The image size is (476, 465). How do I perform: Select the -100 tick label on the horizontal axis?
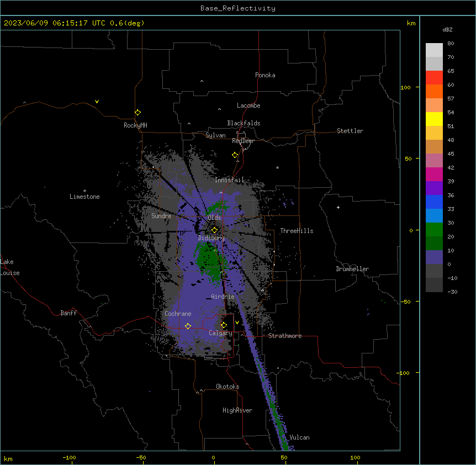[x=69, y=458]
